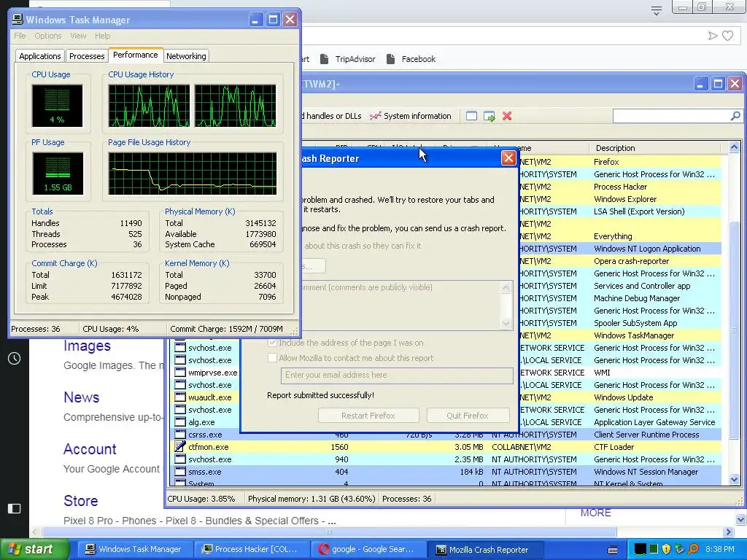747x560 pixels.
Task: Open Account link on Google page
Action: [x=90, y=449]
